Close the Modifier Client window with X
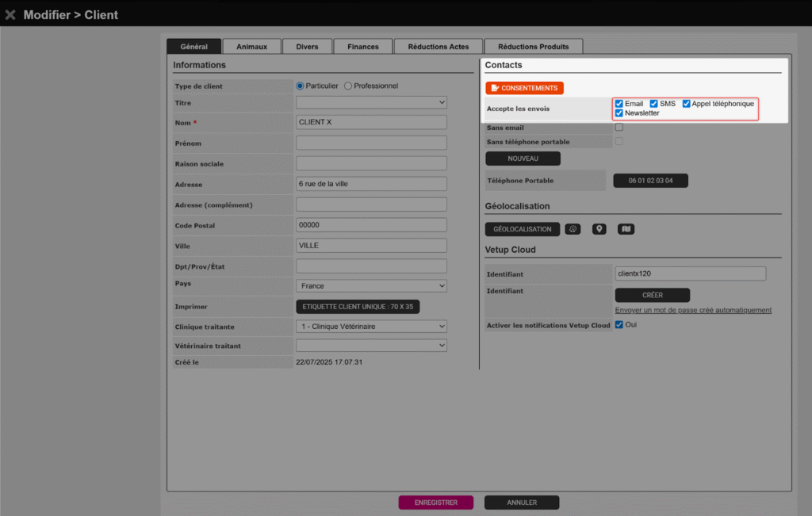This screenshot has width=812, height=516. click(10, 14)
